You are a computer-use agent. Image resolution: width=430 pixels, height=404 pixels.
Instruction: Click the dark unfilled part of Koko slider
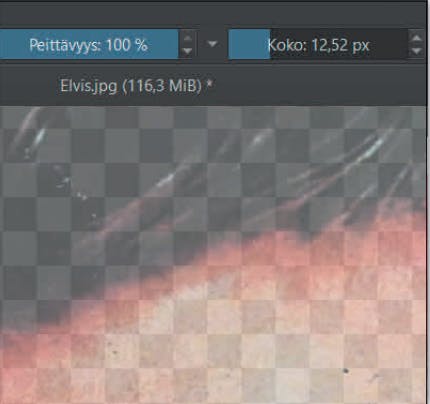click(x=339, y=44)
